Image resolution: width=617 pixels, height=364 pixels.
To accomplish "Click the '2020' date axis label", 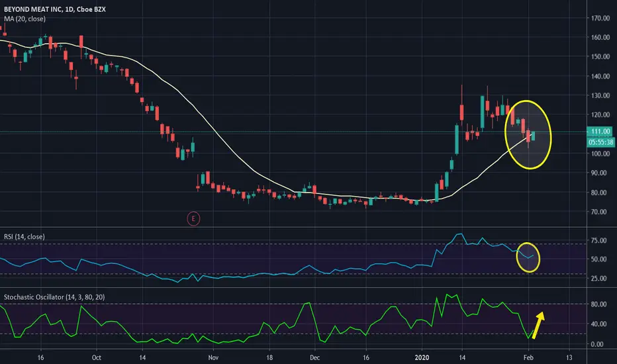I will [x=422, y=357].
